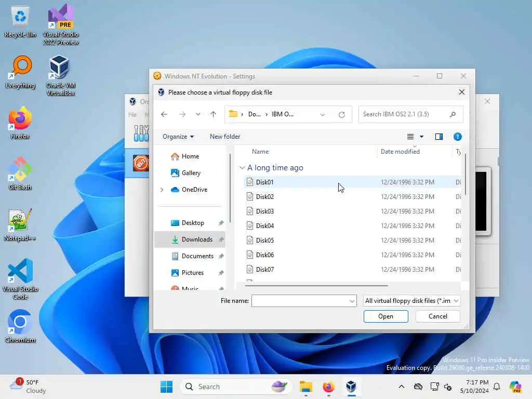Create a New folder
Image resolution: width=532 pixels, height=399 pixels.
(x=225, y=137)
